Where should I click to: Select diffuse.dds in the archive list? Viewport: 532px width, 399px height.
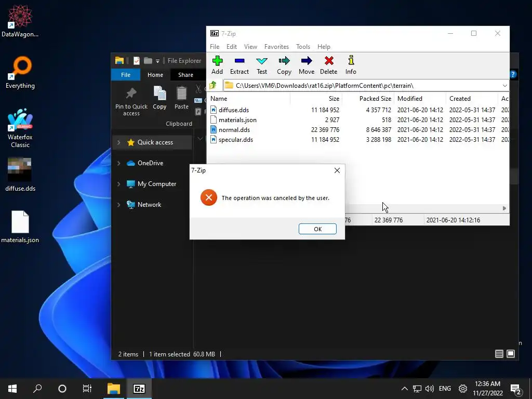click(x=234, y=110)
